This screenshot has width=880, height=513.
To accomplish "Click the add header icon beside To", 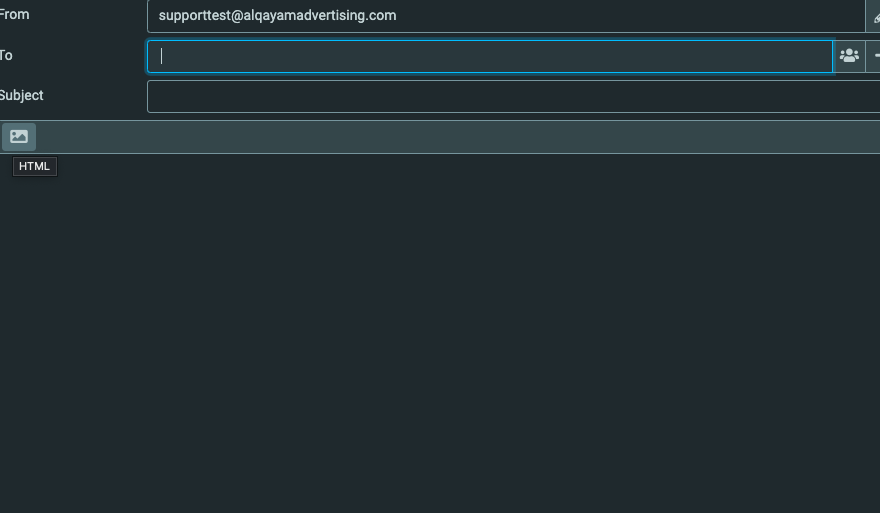I will (x=875, y=56).
